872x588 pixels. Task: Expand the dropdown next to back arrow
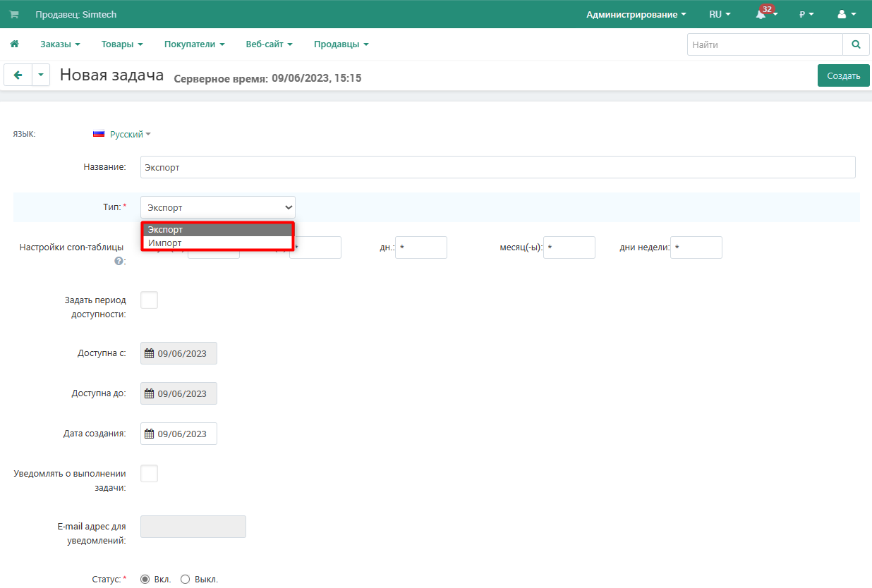pos(41,75)
